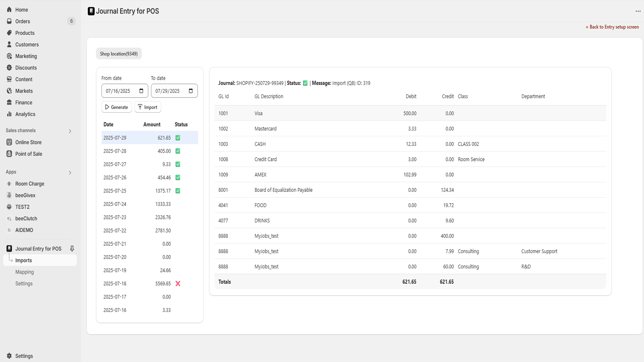Open the AIDEMO app

click(x=24, y=230)
